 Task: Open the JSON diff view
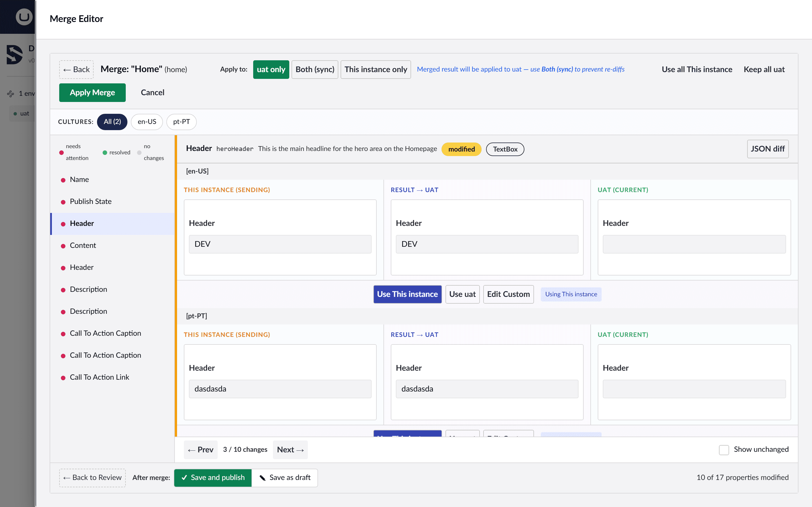(767, 149)
